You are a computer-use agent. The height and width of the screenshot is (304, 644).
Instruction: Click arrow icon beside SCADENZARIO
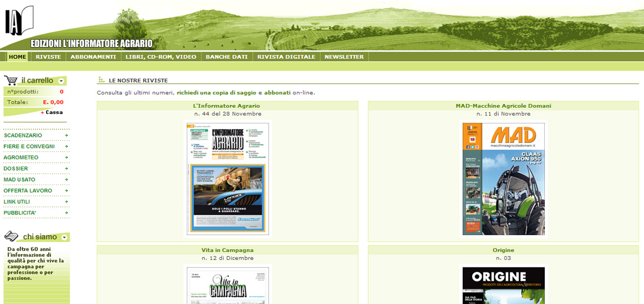pos(66,135)
